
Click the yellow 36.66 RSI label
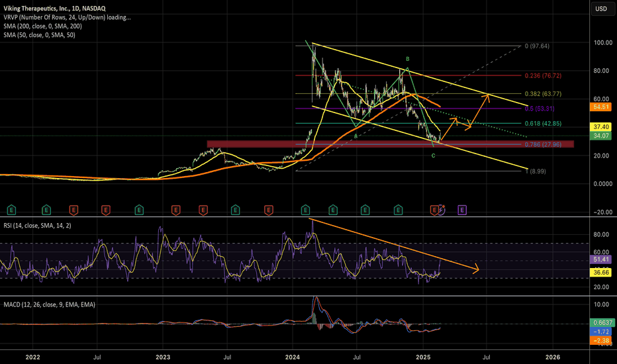(600, 272)
